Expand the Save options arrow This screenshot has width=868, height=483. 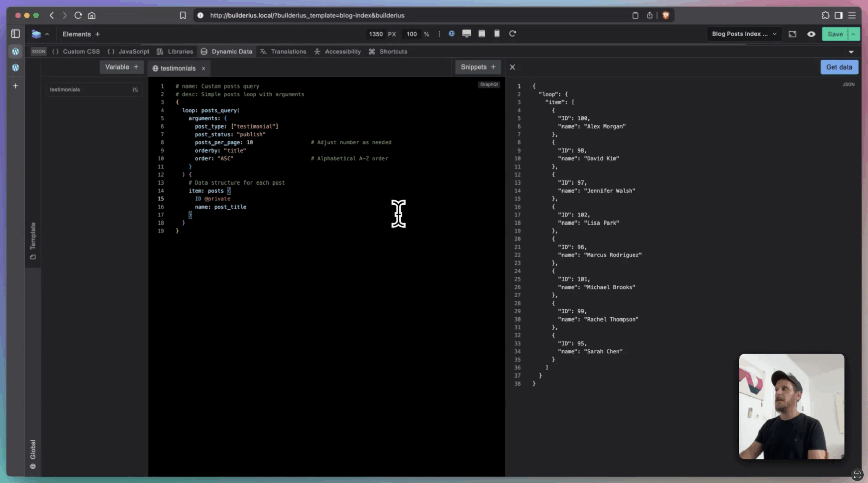tap(853, 34)
